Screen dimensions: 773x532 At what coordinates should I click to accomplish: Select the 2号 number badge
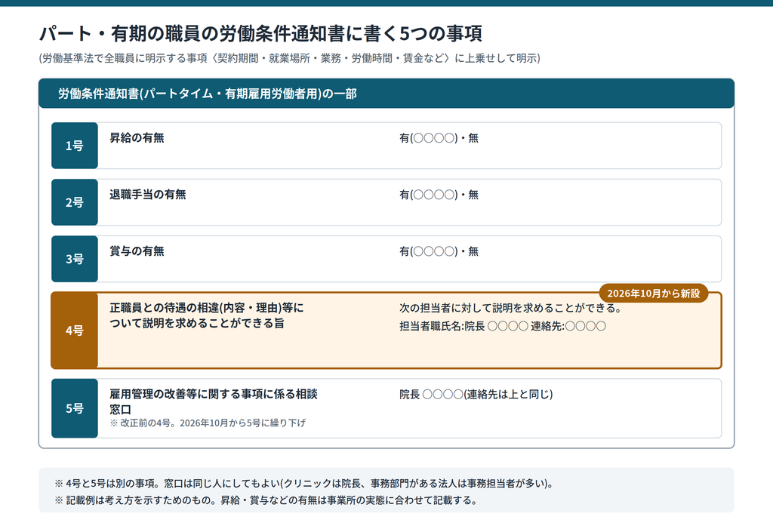click(75, 202)
